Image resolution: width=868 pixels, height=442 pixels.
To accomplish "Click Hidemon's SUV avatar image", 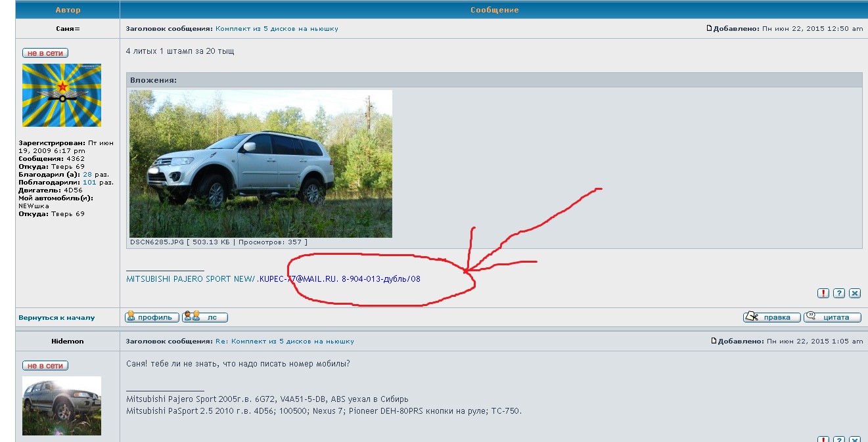I will click(62, 405).
